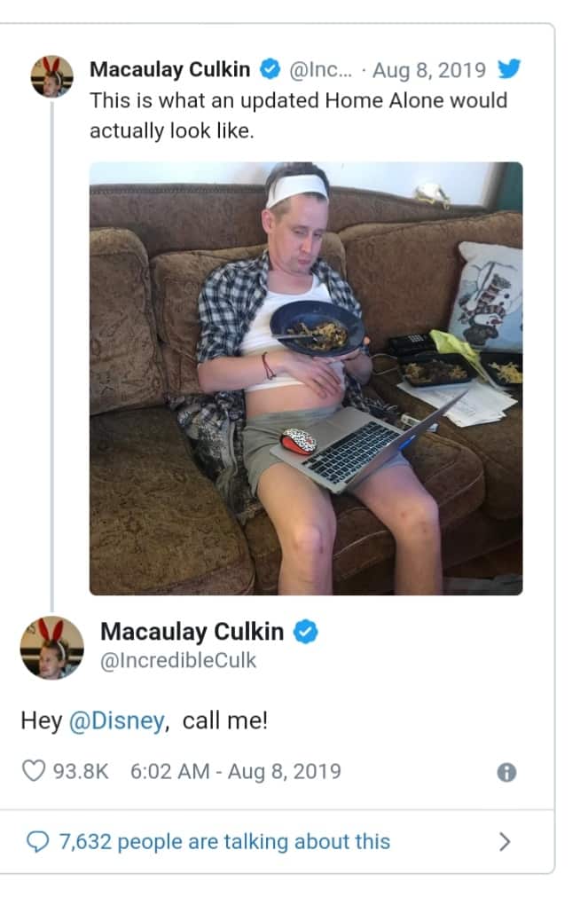588x905 pixels.
Task: Click the "updated Home Alone" tweet text
Action: coord(298,115)
